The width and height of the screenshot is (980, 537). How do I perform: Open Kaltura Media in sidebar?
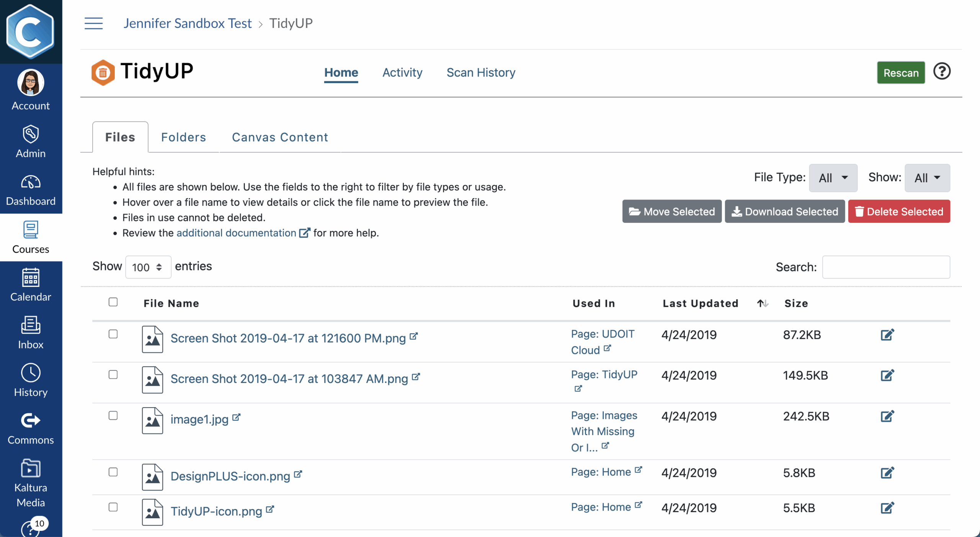tap(31, 483)
